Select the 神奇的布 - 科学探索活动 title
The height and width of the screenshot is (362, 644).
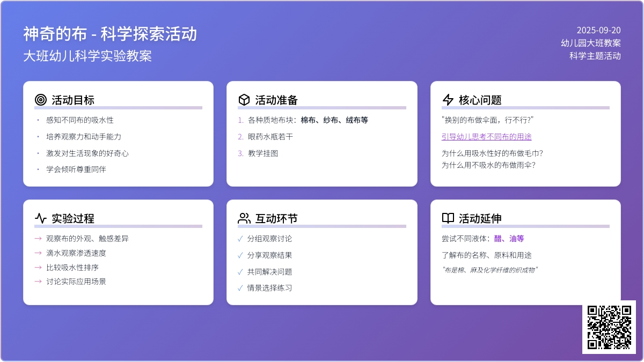[x=110, y=34]
